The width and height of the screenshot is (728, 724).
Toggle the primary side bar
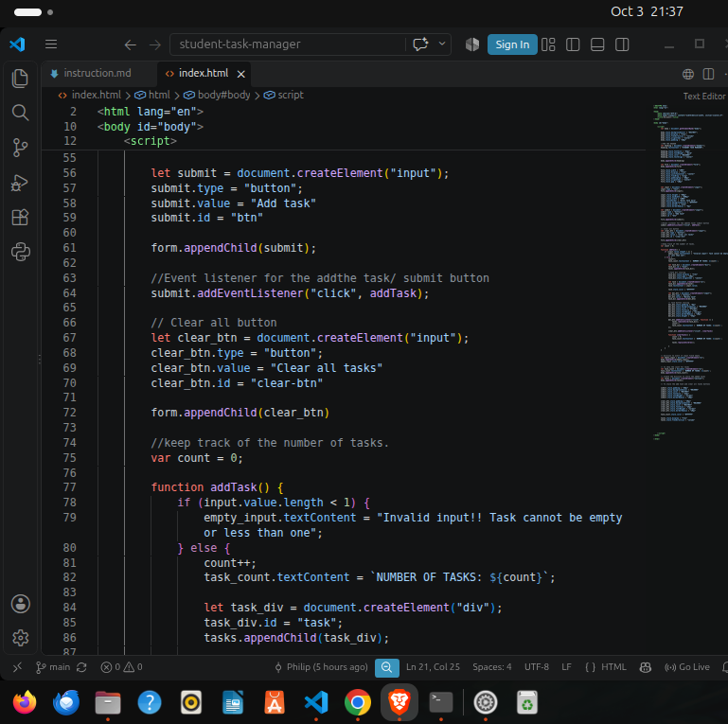(x=573, y=44)
